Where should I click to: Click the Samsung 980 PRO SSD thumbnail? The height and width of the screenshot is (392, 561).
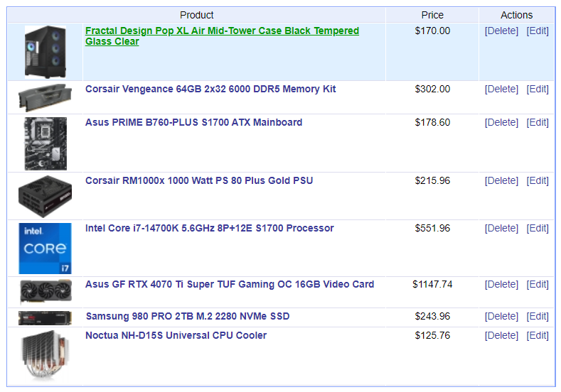point(45,318)
